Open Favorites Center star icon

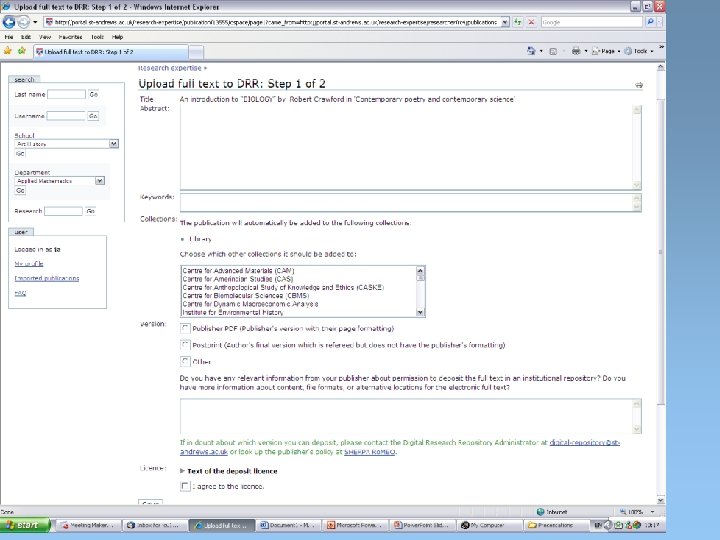8,51
